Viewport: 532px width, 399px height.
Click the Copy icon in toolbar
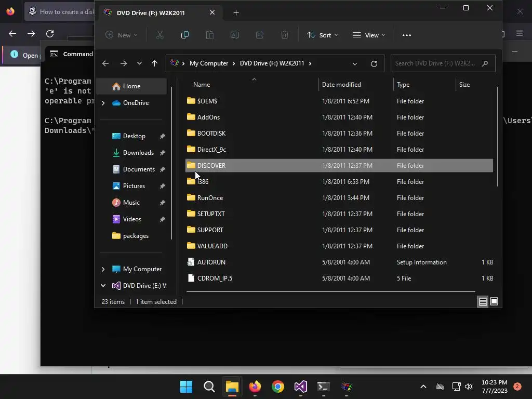[x=185, y=35]
